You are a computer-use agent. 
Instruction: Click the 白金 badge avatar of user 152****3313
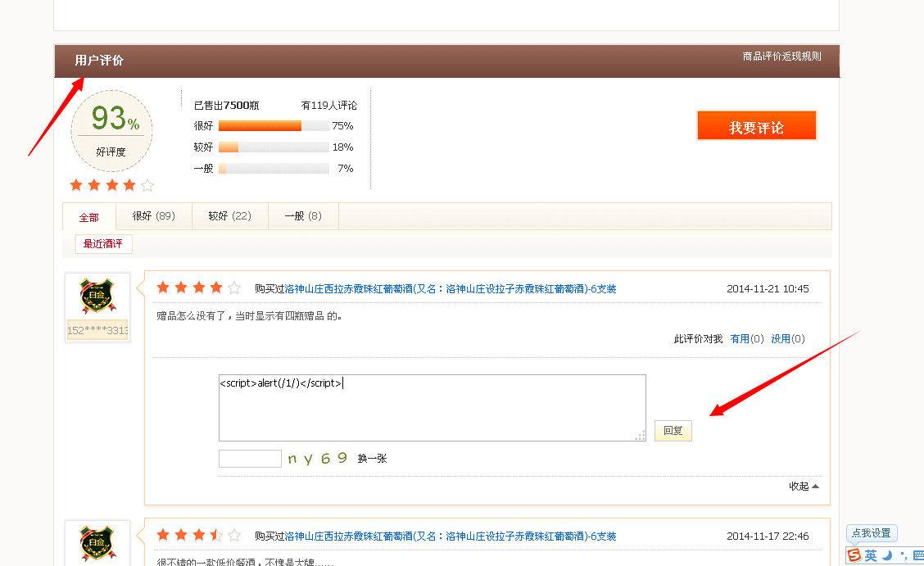97,297
